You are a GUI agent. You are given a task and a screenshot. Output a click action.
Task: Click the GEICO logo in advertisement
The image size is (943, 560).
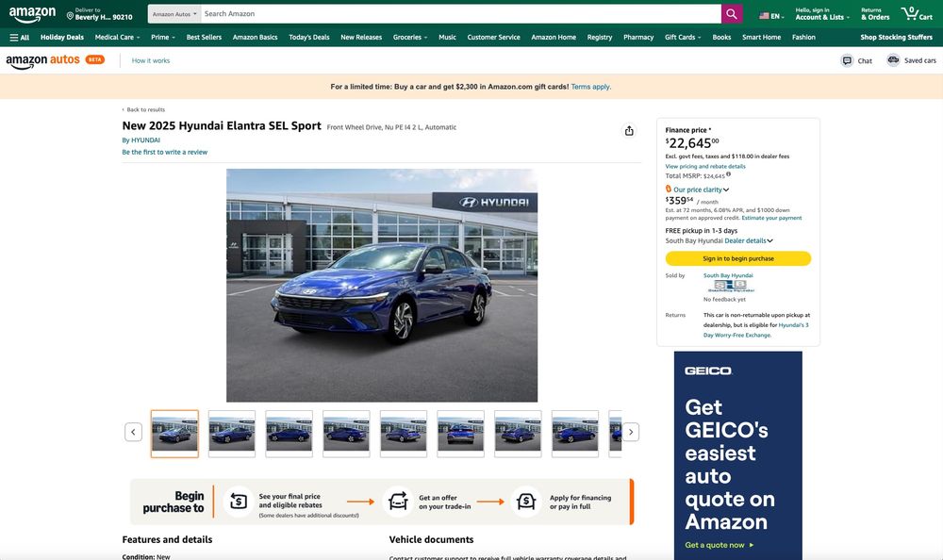708,371
